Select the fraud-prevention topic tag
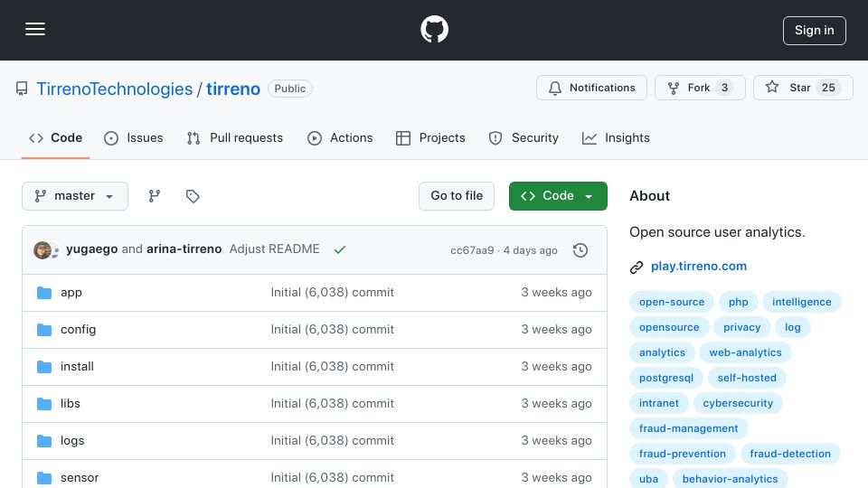868x488 pixels. coord(683,455)
